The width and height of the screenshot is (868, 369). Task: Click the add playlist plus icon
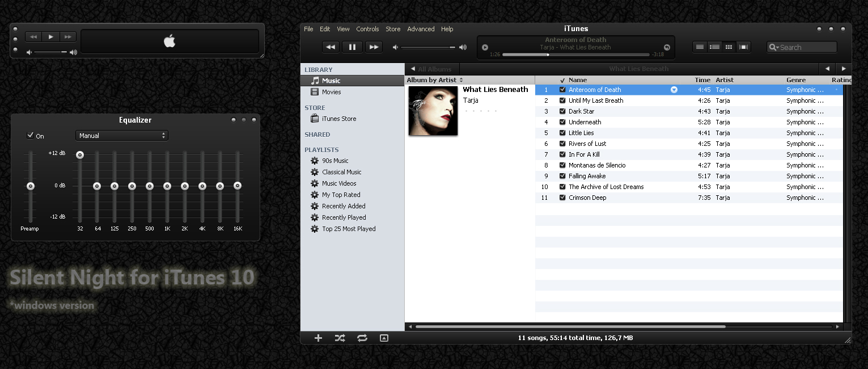(318, 338)
